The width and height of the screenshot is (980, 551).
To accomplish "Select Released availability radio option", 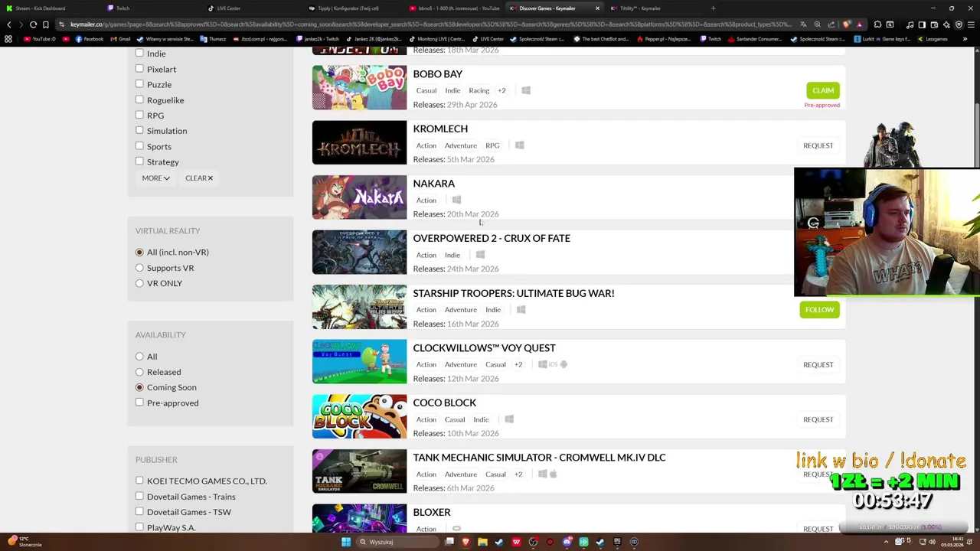I will [x=139, y=372].
